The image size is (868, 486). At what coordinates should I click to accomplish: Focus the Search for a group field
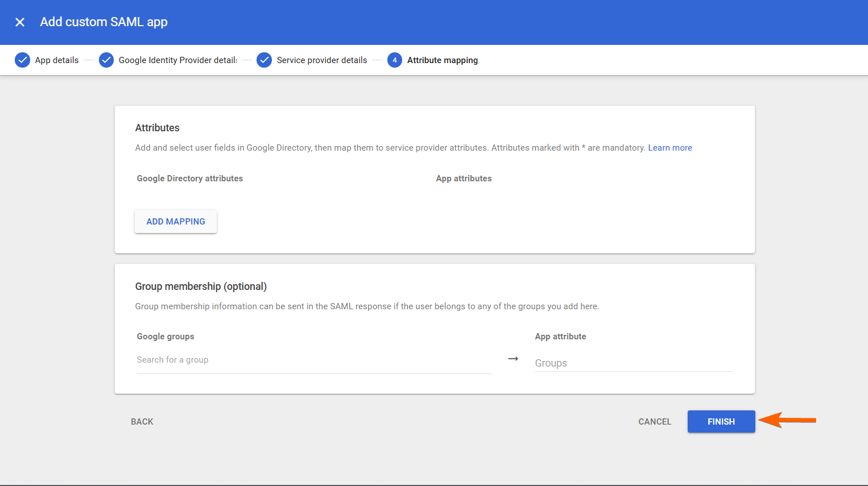click(314, 360)
